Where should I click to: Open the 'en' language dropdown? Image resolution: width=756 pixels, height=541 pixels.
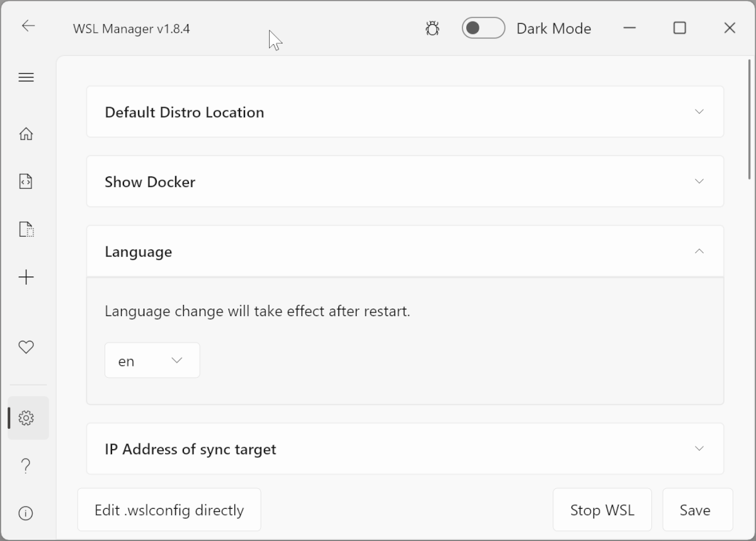point(152,360)
